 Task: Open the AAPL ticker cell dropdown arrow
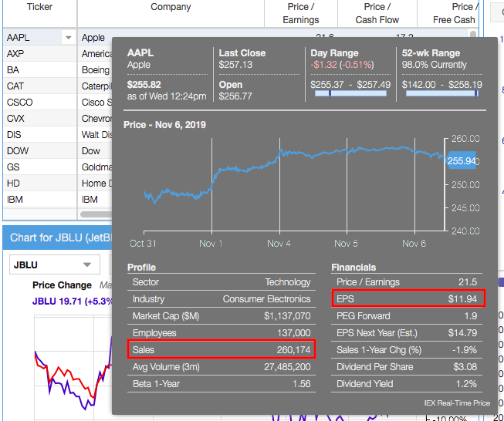tap(68, 38)
